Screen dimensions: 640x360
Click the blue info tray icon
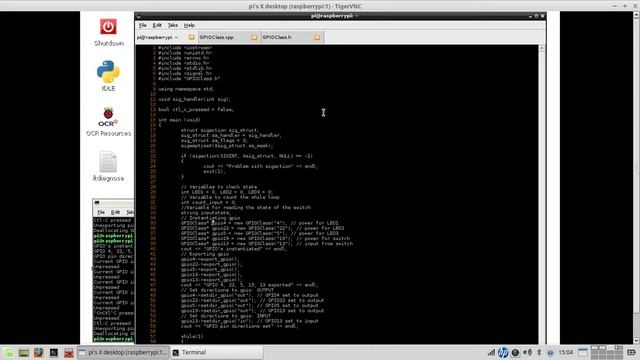pos(550,352)
